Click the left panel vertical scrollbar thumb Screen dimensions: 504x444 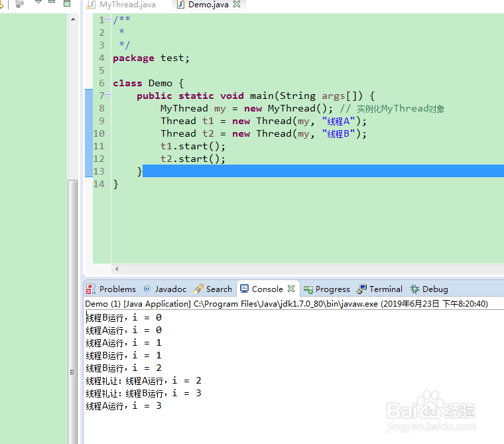73,312
